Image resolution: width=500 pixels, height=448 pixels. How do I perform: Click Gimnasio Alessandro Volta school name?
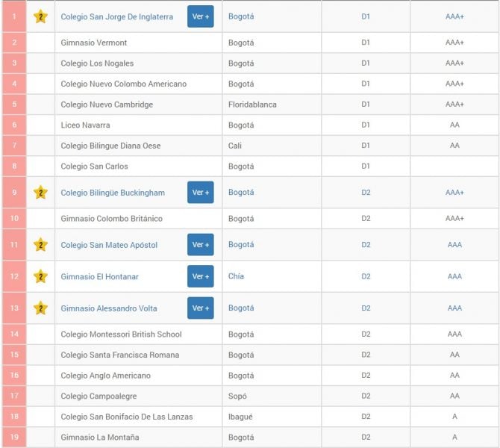coord(108,308)
